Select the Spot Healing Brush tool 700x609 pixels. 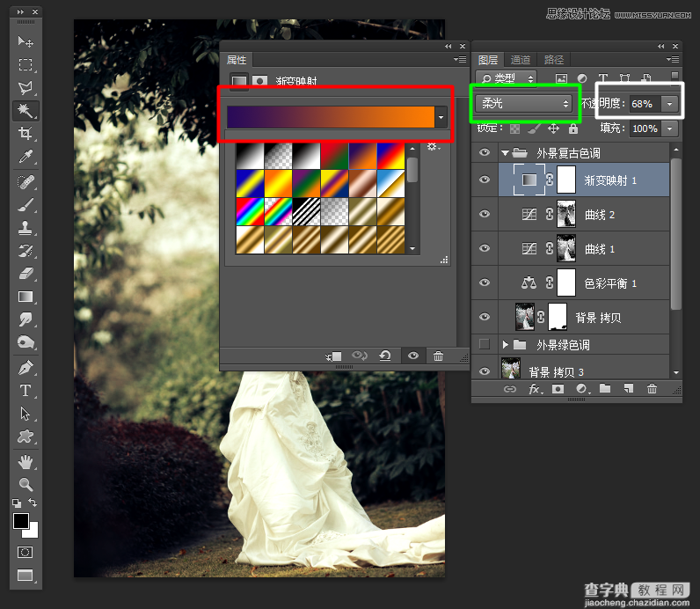point(26,182)
